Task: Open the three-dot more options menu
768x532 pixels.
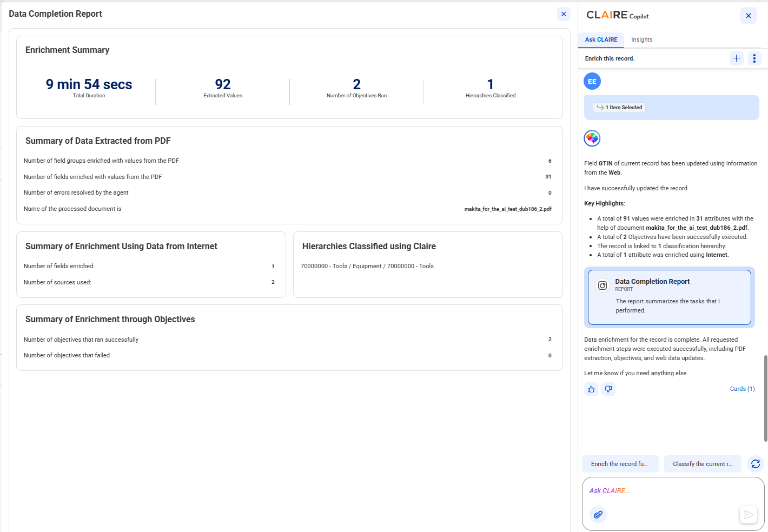Action: point(754,58)
